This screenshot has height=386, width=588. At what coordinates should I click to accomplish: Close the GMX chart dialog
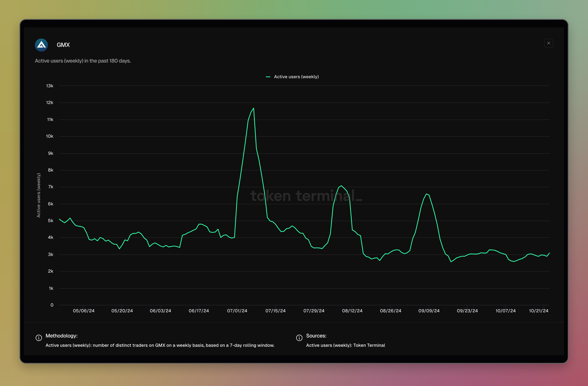549,43
